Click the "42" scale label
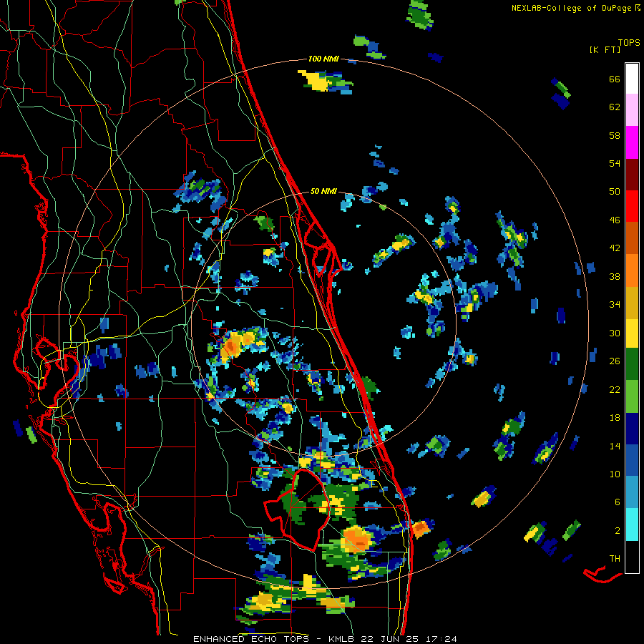The height and width of the screenshot is (644, 644). [615, 248]
